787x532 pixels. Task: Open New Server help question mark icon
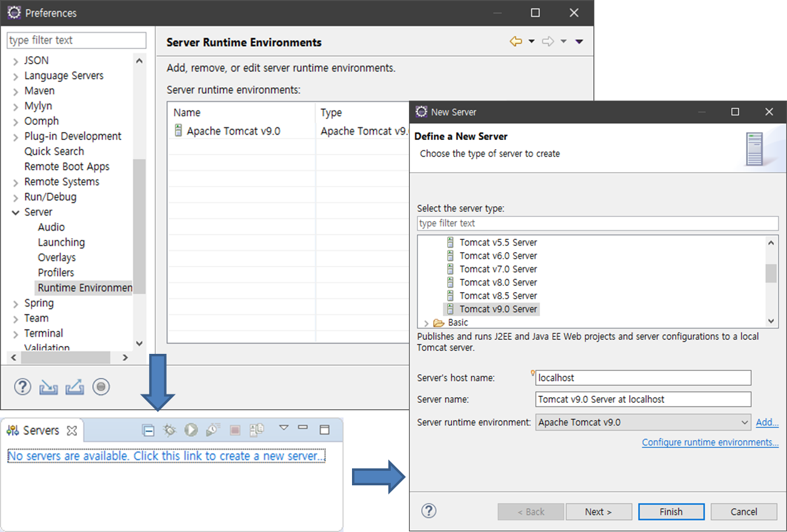(x=428, y=511)
